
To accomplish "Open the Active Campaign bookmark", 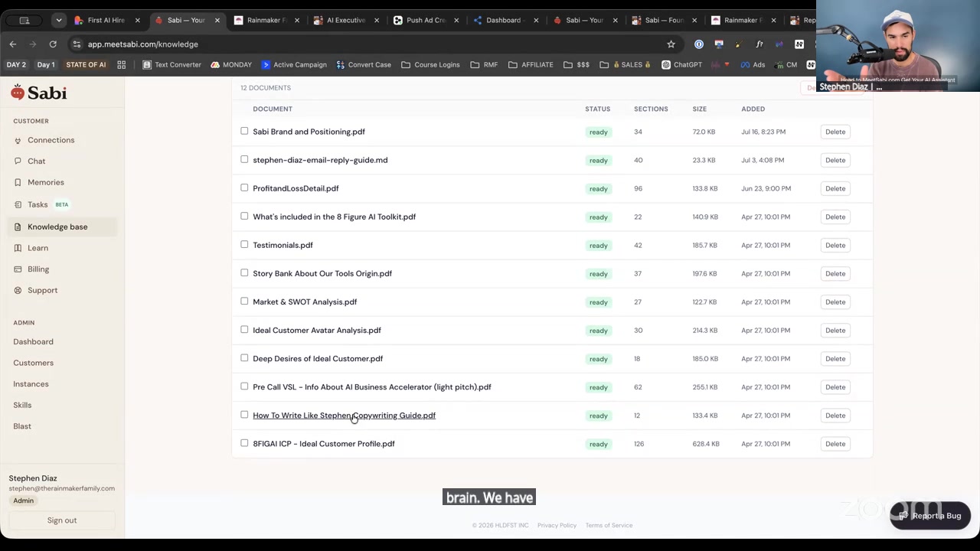I will point(294,65).
